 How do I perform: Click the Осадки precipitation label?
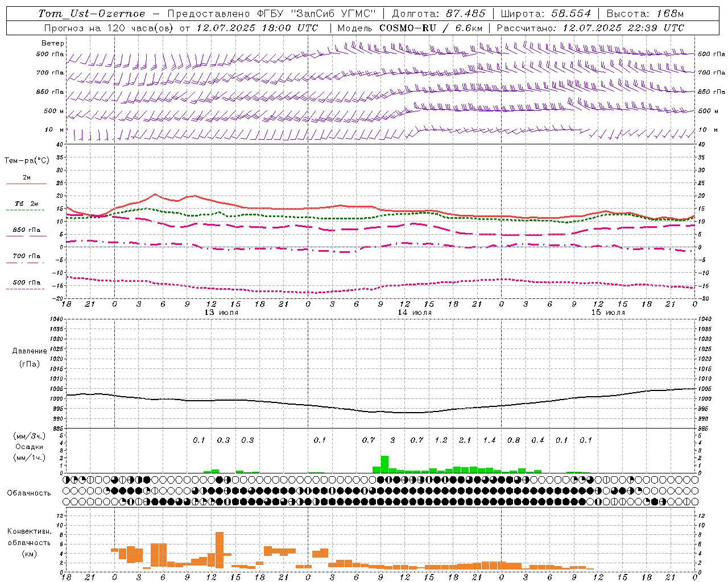coord(30,447)
